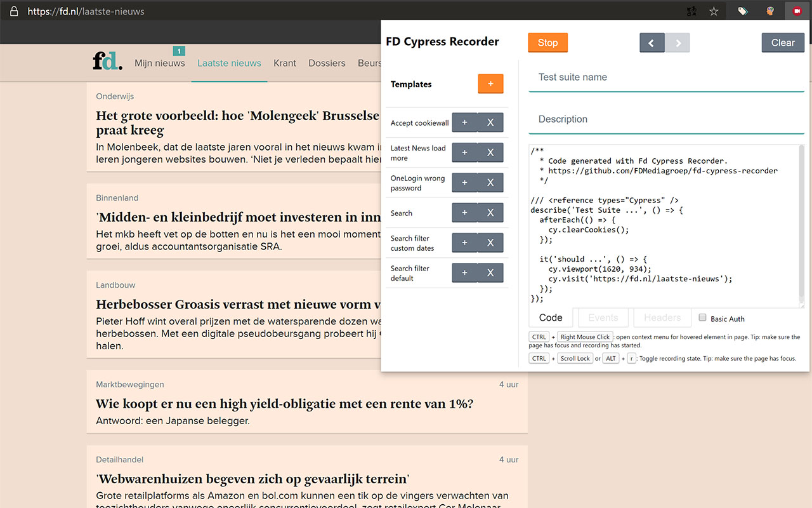This screenshot has width=812, height=508.
Task: Add Search template
Action: click(x=464, y=213)
